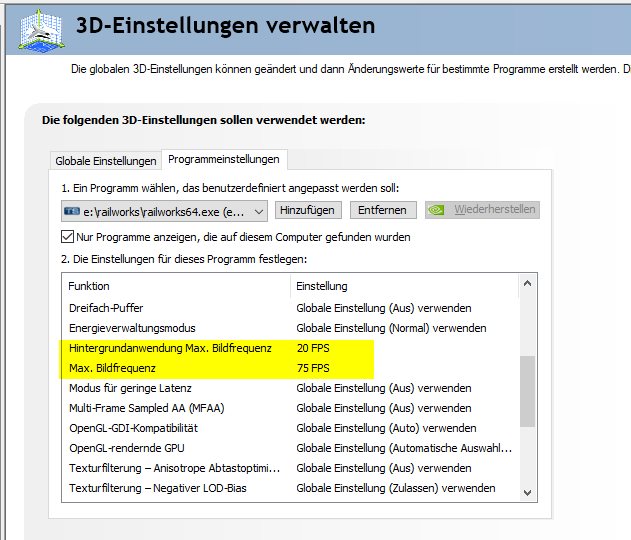This screenshot has height=540, width=631.
Task: Click the settings list scroll up arrow
Action: 528,283
